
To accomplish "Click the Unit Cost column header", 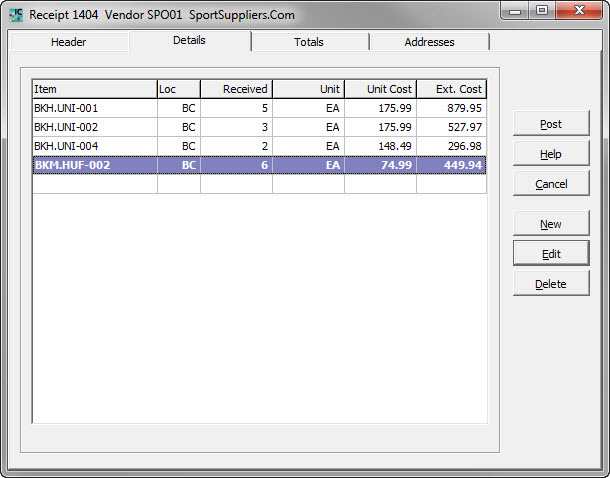I will click(380, 89).
